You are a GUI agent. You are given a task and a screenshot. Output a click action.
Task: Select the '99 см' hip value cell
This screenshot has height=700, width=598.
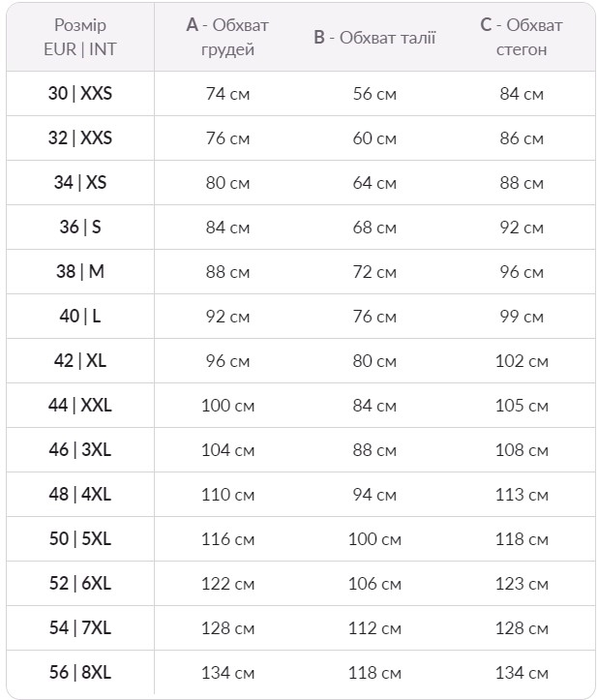pos(522,317)
